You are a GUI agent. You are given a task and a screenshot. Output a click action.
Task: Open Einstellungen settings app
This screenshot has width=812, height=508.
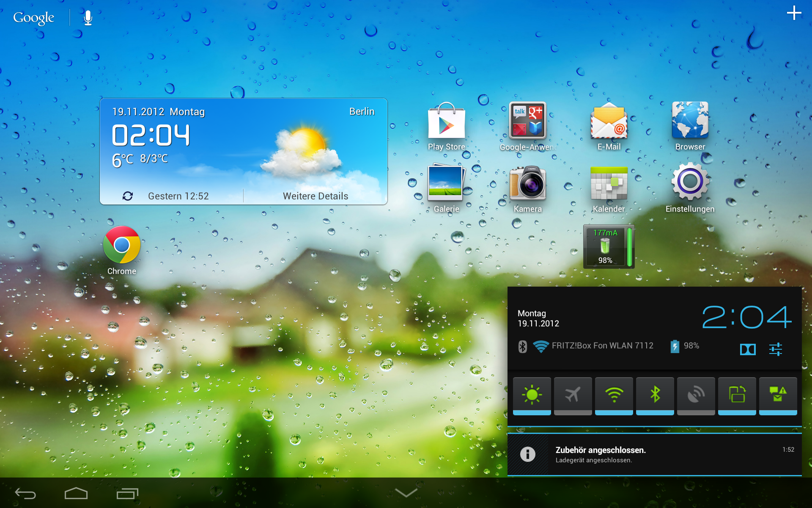(x=690, y=183)
